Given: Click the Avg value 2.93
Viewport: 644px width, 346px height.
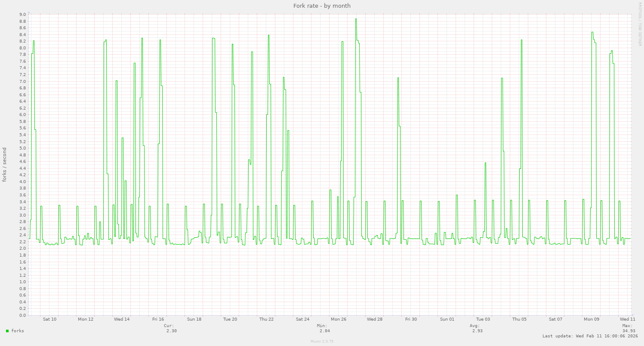Looking at the screenshot, I should [477, 331].
